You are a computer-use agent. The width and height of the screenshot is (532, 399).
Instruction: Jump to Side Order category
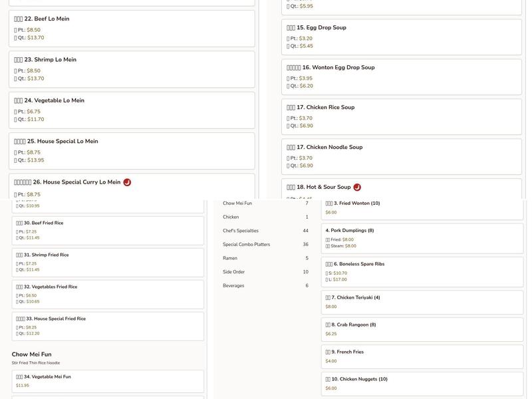[x=233, y=272]
